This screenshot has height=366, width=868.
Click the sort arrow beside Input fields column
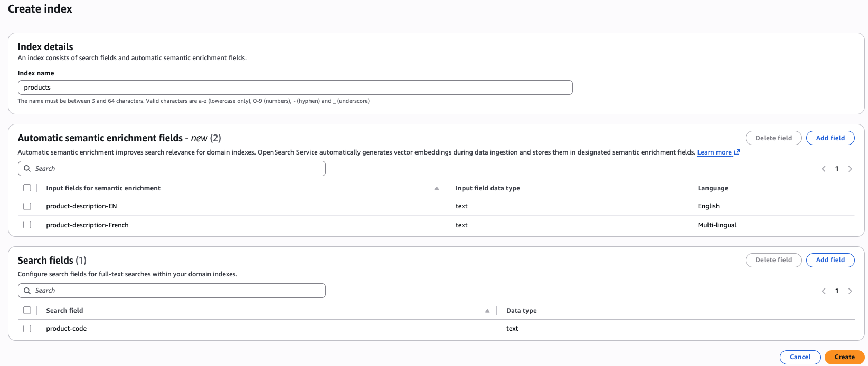click(x=436, y=188)
